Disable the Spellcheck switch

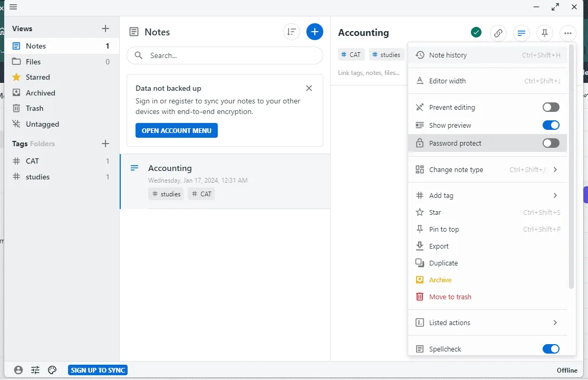tap(551, 349)
